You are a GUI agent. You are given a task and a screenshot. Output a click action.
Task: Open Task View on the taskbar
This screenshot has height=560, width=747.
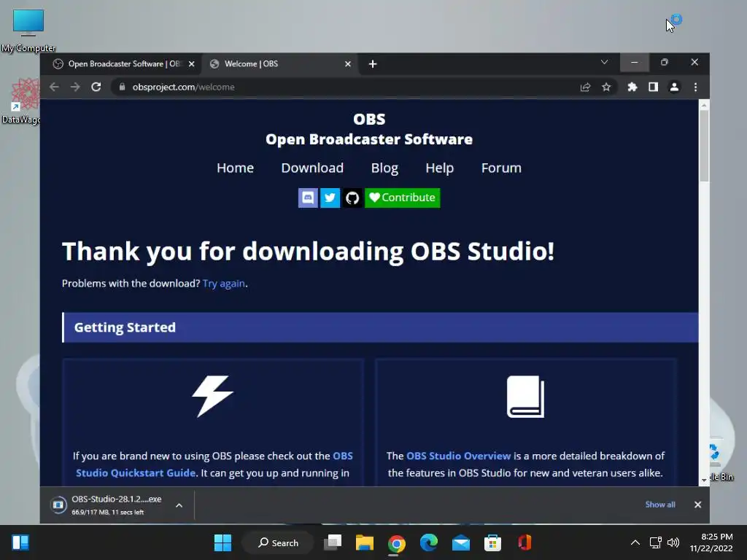(333, 542)
